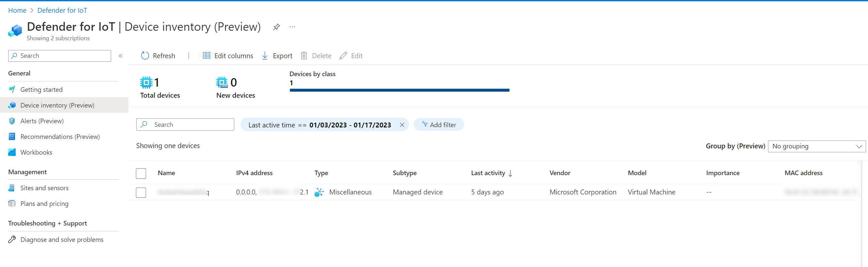Sort by the Name column header
Screen dimensions: 868x267
[167, 173]
